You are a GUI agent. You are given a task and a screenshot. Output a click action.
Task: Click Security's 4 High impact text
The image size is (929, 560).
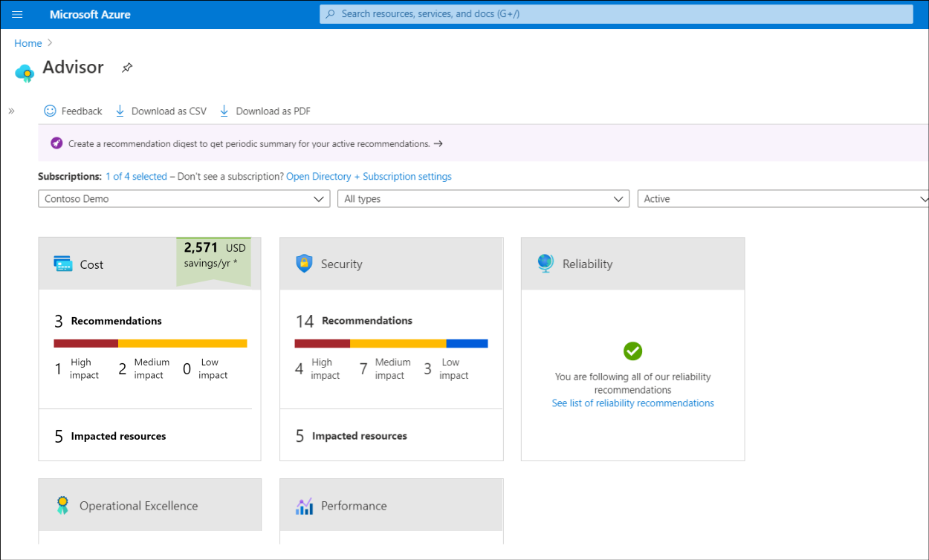pyautogui.click(x=317, y=368)
